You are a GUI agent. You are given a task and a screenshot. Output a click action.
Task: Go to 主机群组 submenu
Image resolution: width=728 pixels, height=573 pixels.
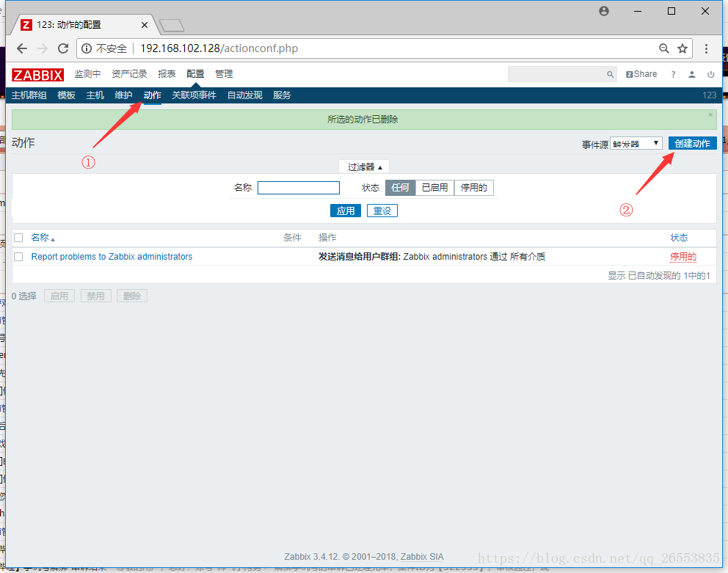click(x=29, y=95)
